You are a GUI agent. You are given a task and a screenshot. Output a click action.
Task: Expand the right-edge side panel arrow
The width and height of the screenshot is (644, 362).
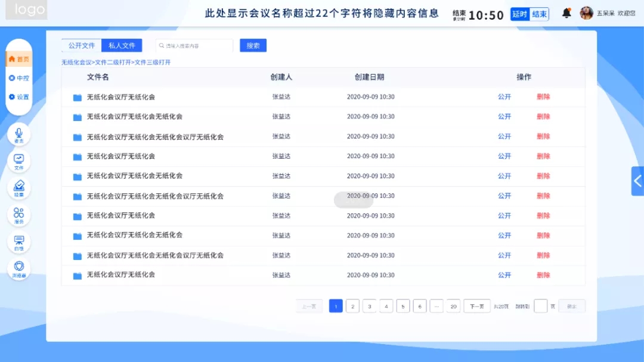click(x=637, y=181)
